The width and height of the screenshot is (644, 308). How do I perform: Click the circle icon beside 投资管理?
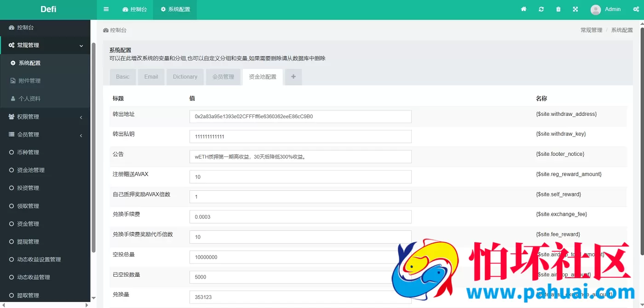click(11, 188)
